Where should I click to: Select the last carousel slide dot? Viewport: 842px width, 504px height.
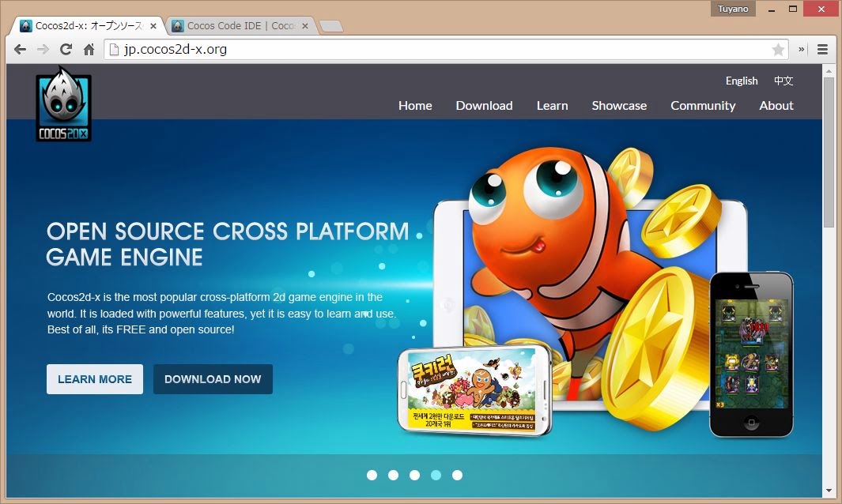pyautogui.click(x=457, y=475)
